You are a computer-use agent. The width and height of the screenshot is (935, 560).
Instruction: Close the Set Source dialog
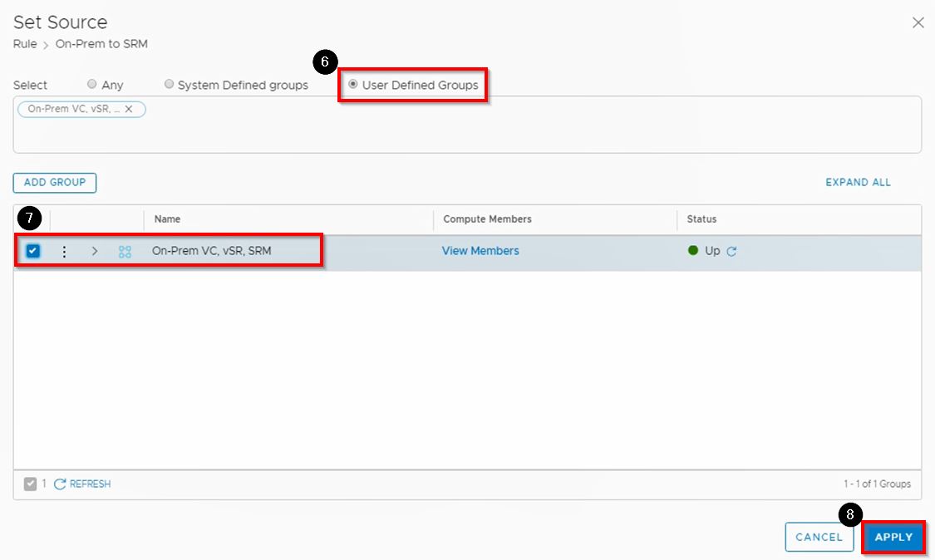[918, 22]
